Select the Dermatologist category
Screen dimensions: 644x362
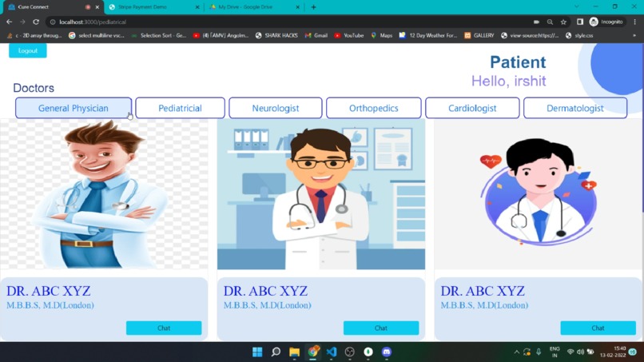coord(575,108)
